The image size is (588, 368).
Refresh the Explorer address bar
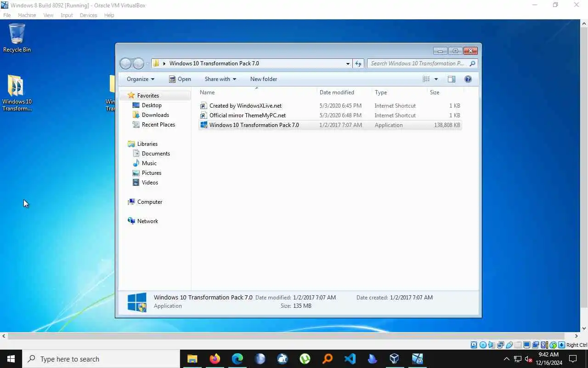[x=358, y=63]
